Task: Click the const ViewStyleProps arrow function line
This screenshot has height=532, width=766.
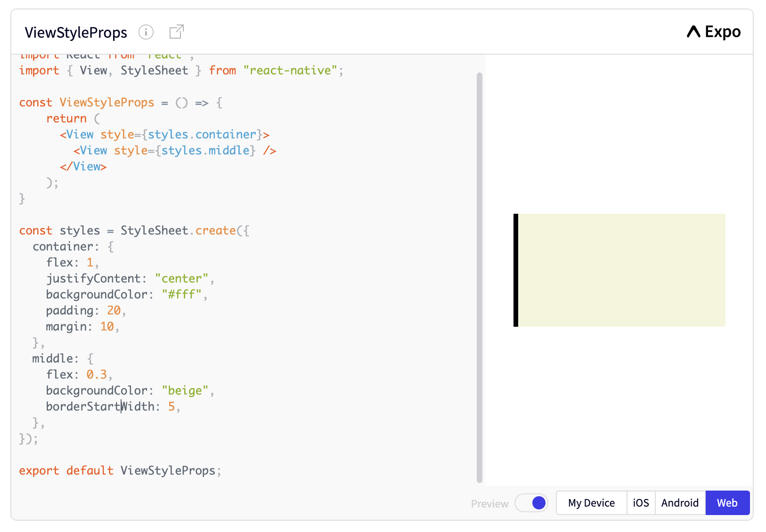Action: tap(121, 102)
